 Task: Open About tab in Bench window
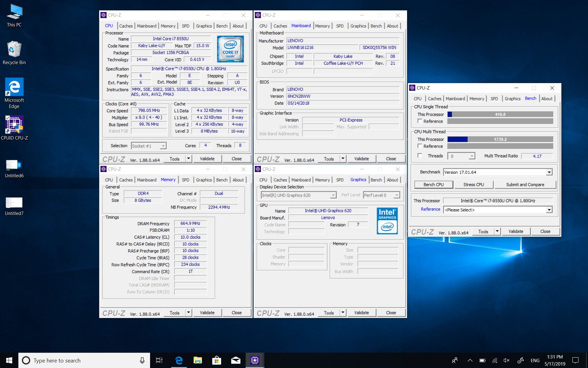(547, 98)
